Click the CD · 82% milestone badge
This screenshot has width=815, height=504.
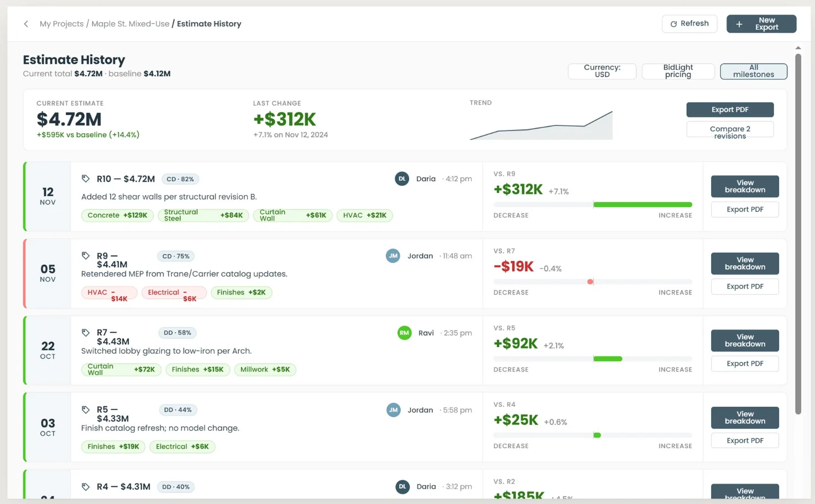pos(180,179)
